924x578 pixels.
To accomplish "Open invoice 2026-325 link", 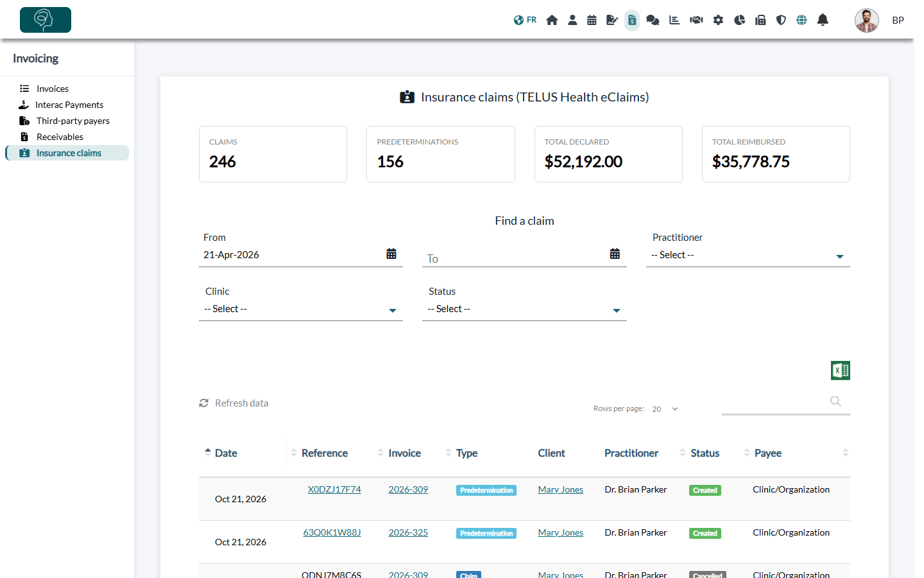I will click(408, 532).
